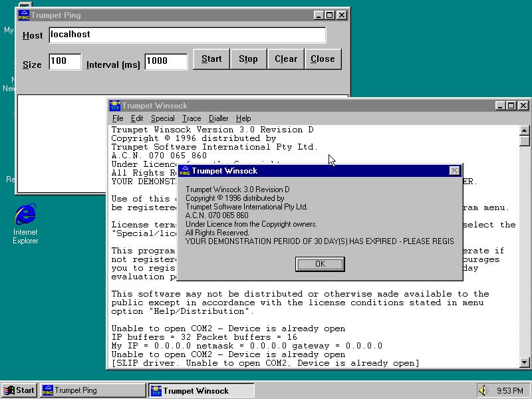
Task: Click the Winsock log scrollbar thumb
Action: pyautogui.click(x=524, y=141)
